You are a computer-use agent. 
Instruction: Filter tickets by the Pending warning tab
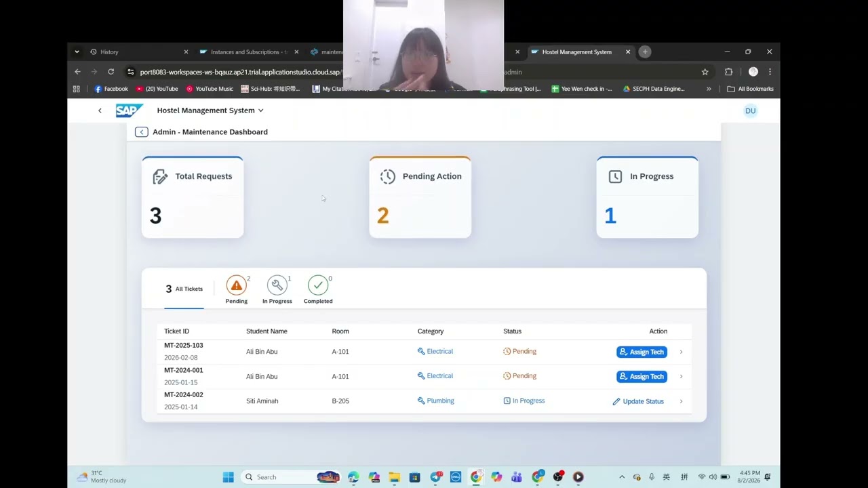click(237, 289)
